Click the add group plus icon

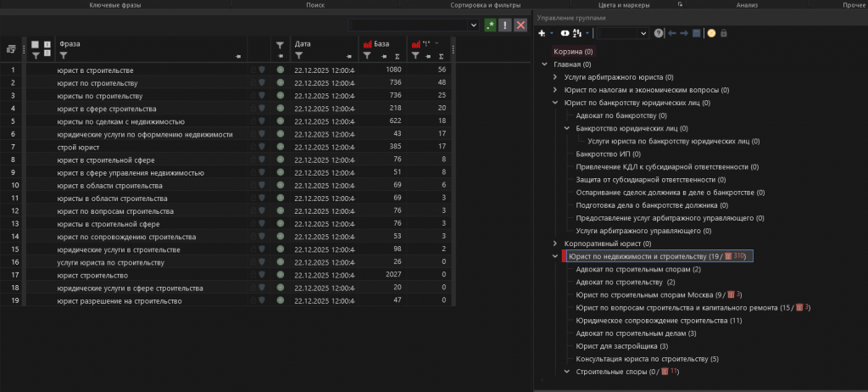542,33
